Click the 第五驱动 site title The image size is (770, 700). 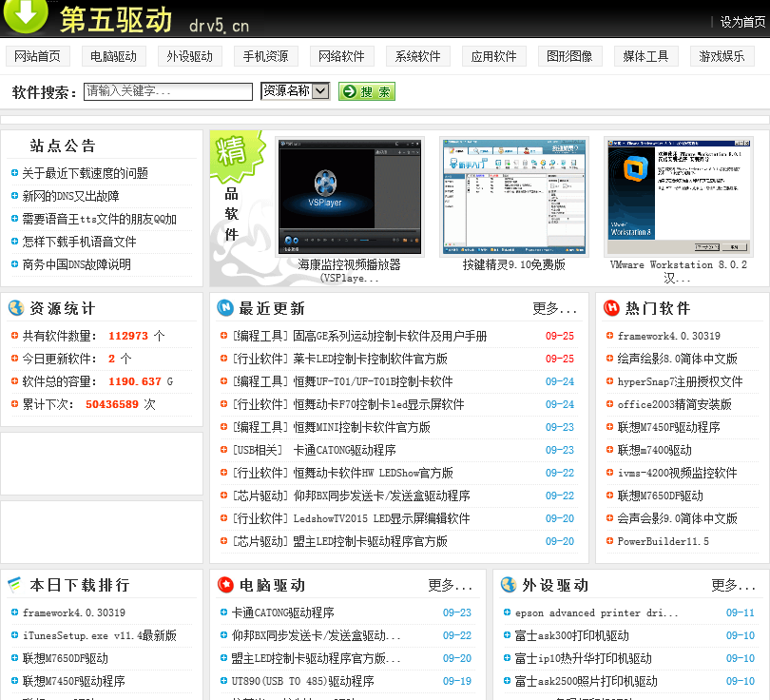pos(116,20)
